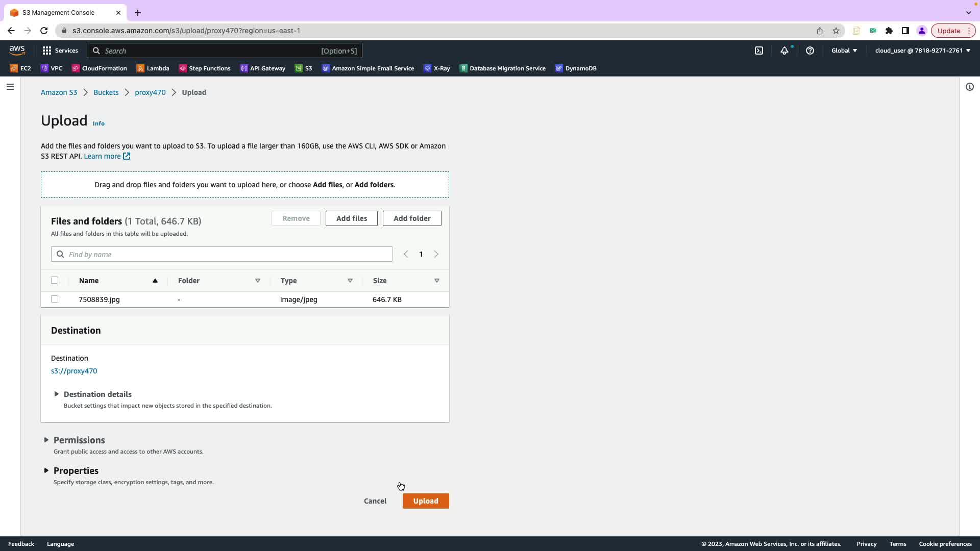980x551 pixels.
Task: Open the Services grid menu
Action: pos(60,51)
